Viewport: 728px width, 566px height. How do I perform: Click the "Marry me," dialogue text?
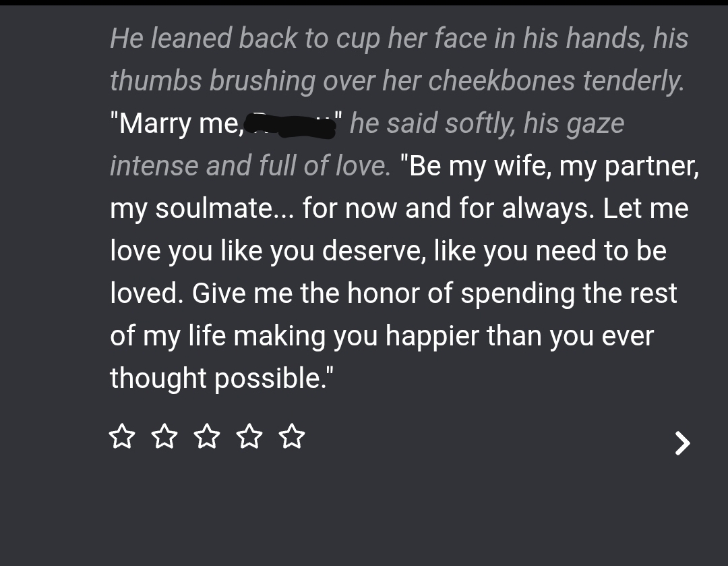coord(177,124)
